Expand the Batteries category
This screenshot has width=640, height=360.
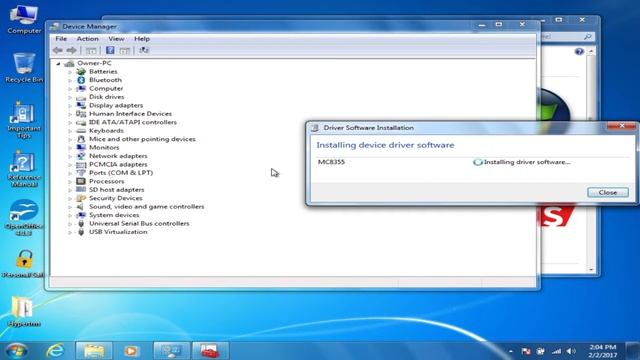click(x=70, y=72)
